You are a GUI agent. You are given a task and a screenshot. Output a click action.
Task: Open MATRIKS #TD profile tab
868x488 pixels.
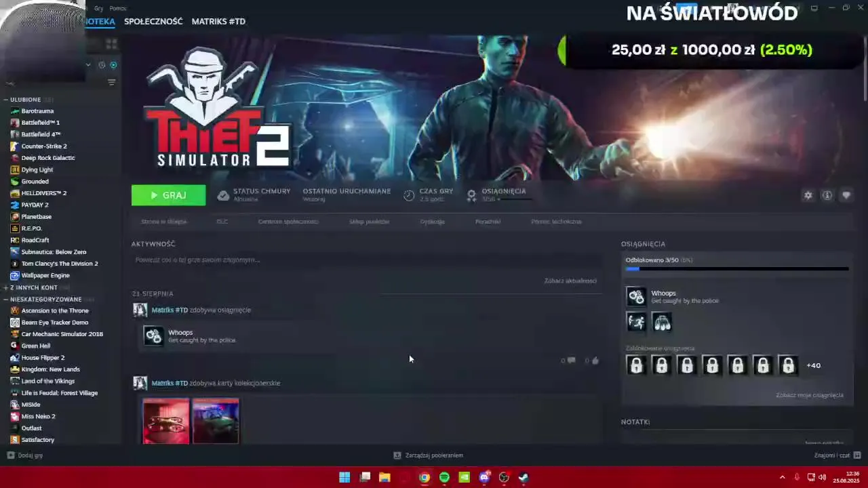pyautogui.click(x=218, y=22)
